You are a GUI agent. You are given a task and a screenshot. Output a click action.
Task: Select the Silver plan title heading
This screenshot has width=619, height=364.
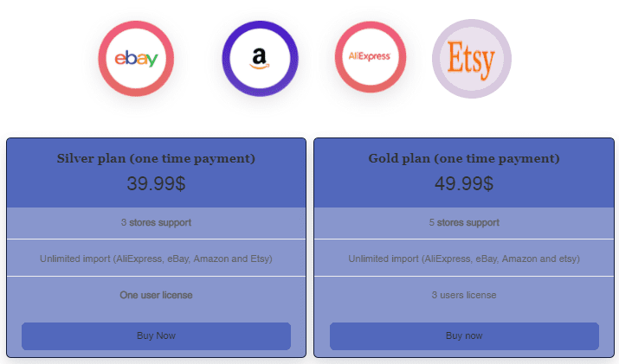coord(157,158)
